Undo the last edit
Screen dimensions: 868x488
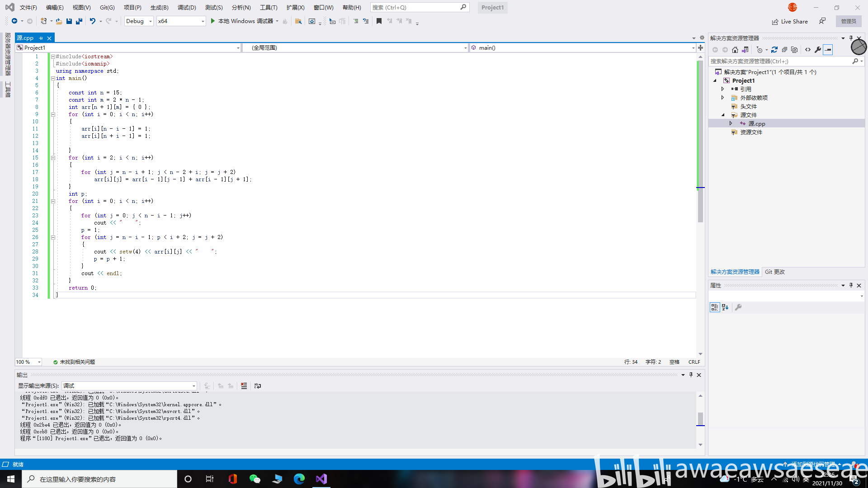click(93, 21)
